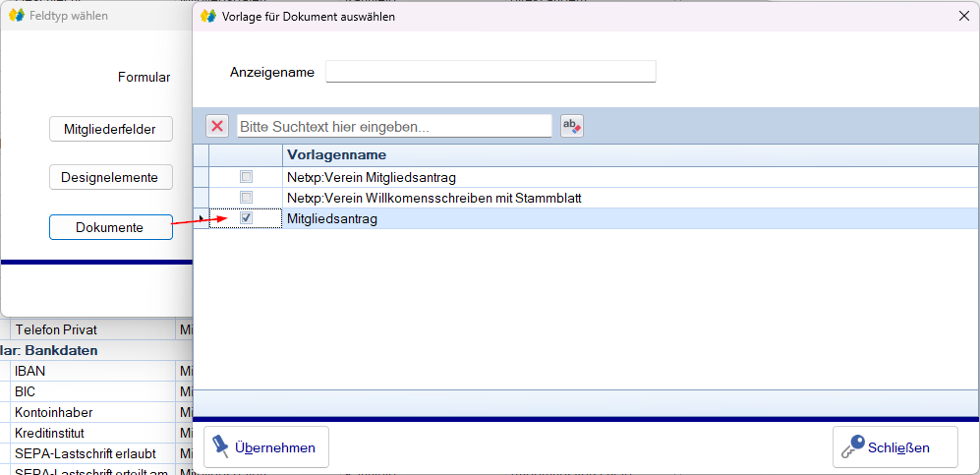
Task: Open the Mitgliederfelder field type
Action: pos(110,129)
